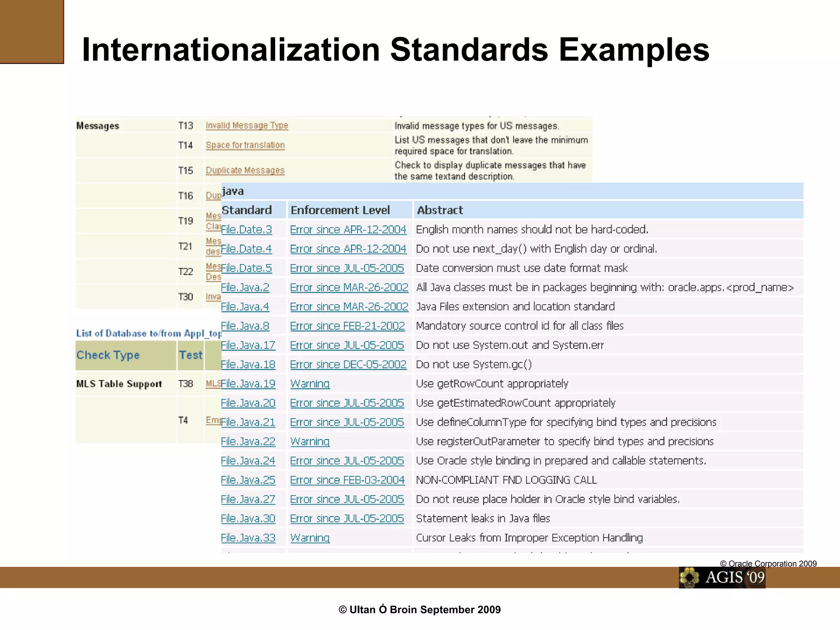Open the Duplicate Messages link for T15
The image size is (840, 630).
point(245,170)
